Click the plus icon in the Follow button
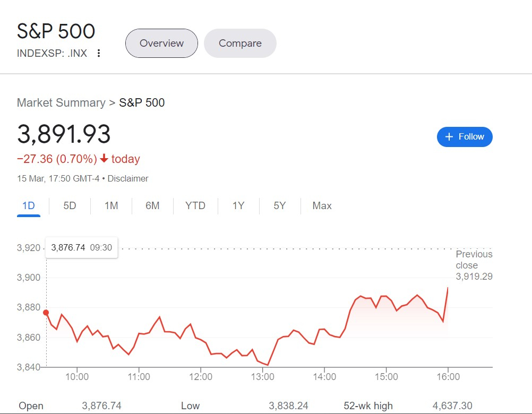The height and width of the screenshot is (414, 532). pyautogui.click(x=449, y=137)
